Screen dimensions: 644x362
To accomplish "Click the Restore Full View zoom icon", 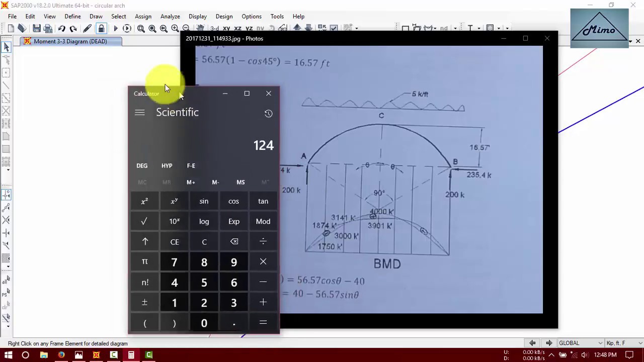I will [x=152, y=29].
